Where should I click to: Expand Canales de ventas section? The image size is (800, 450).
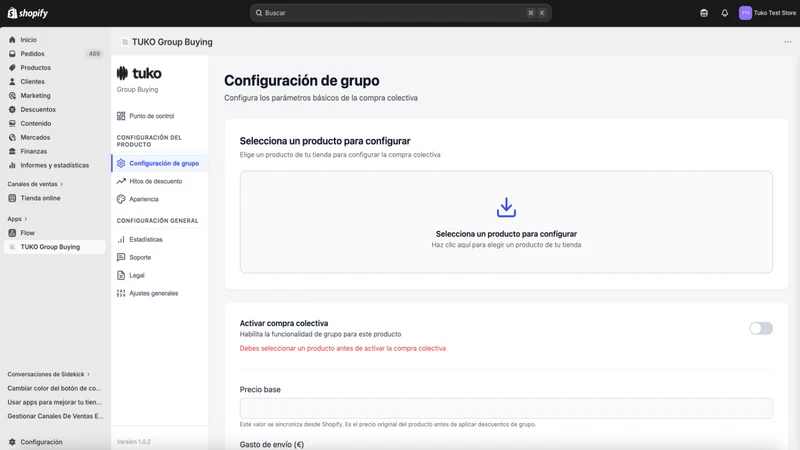pos(35,184)
